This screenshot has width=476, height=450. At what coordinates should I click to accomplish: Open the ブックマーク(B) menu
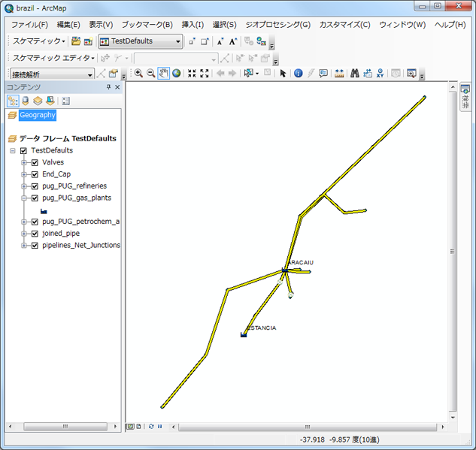[147, 25]
